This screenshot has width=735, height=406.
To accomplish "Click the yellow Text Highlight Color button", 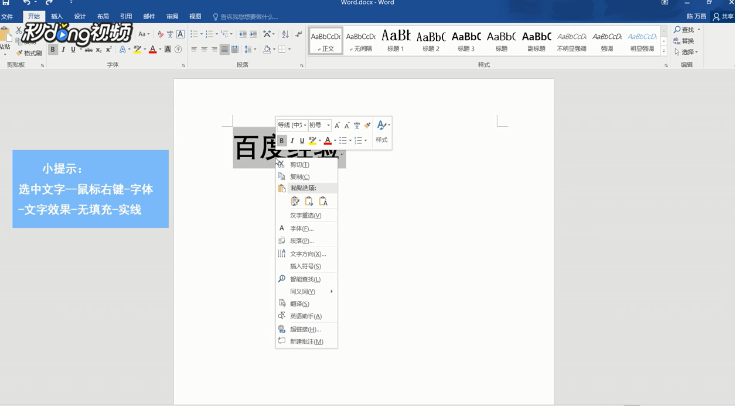I will click(x=137, y=49).
